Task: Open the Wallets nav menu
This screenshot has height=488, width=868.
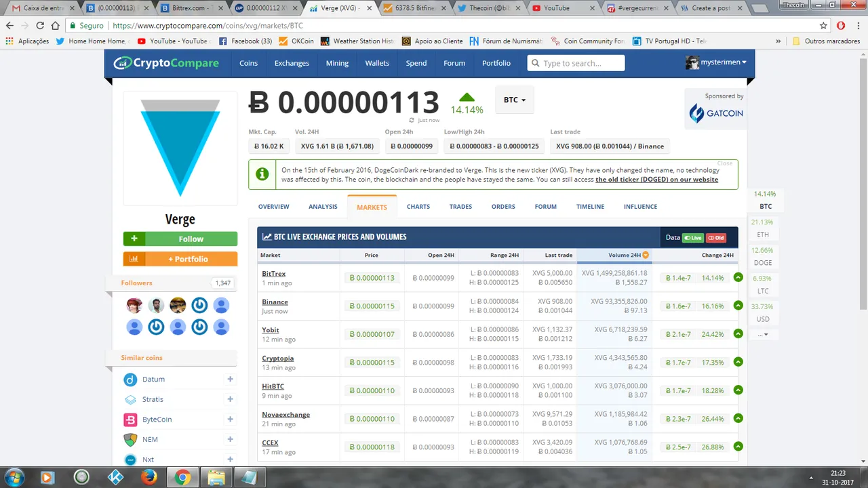Action: [x=377, y=63]
